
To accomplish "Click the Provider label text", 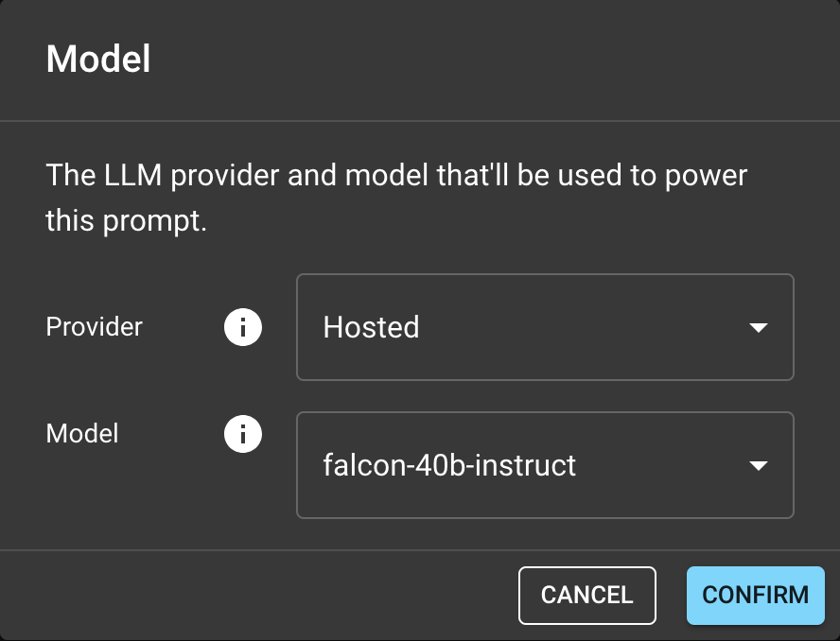I will 94,327.
